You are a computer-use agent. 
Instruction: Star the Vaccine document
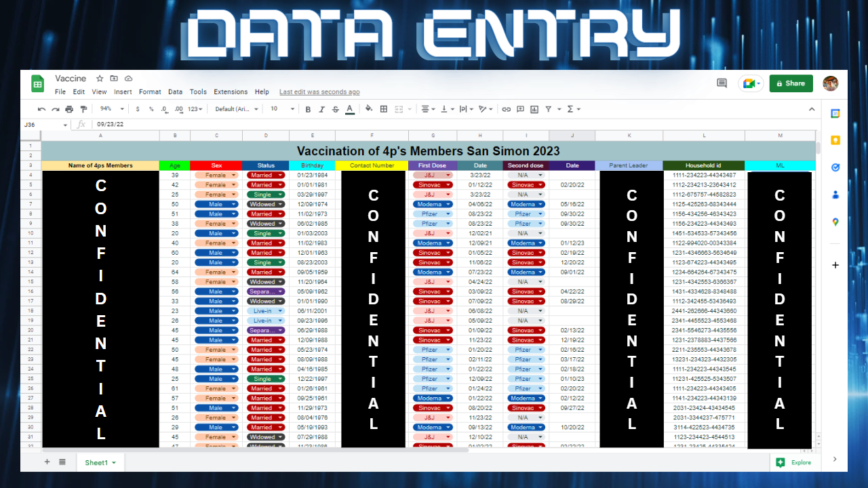[100, 79]
